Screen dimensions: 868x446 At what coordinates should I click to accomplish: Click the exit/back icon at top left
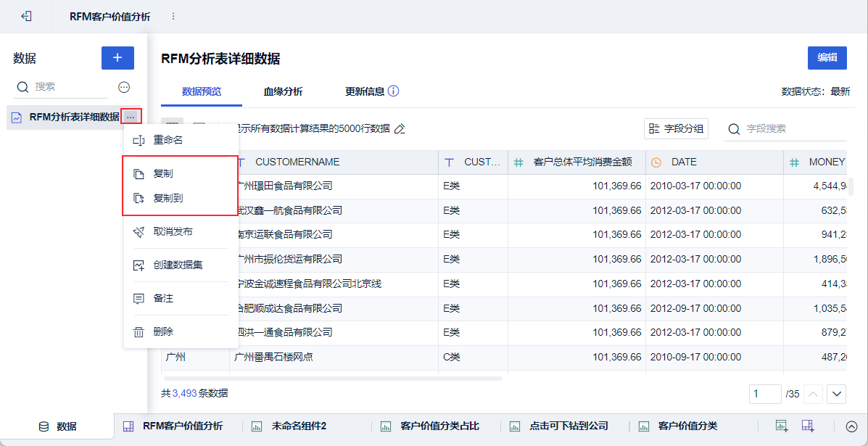[x=26, y=16]
